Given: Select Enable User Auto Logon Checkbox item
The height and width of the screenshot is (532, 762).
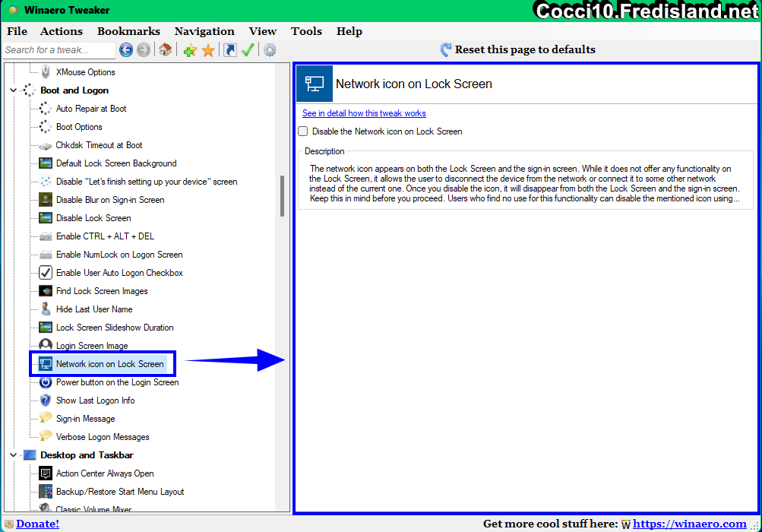Looking at the screenshot, I should pos(119,273).
